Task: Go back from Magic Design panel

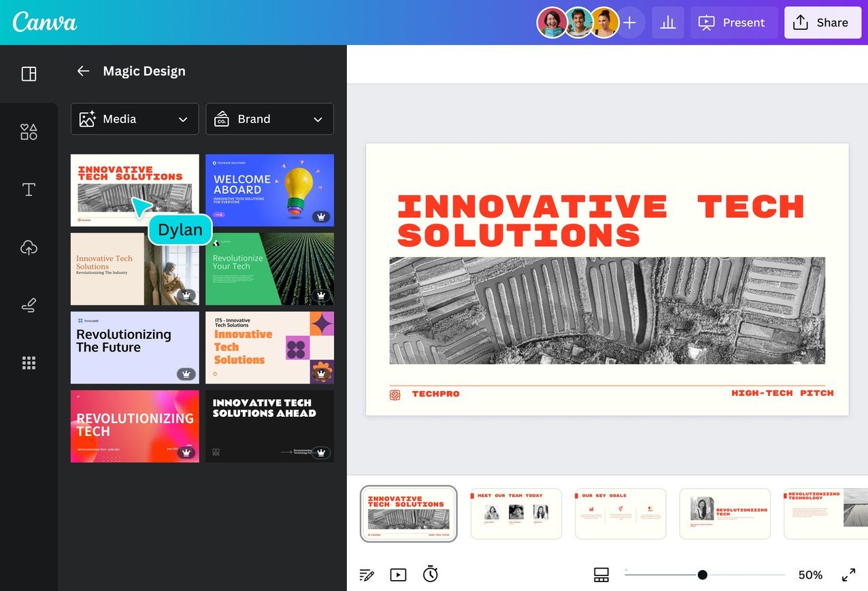Action: pos(83,71)
